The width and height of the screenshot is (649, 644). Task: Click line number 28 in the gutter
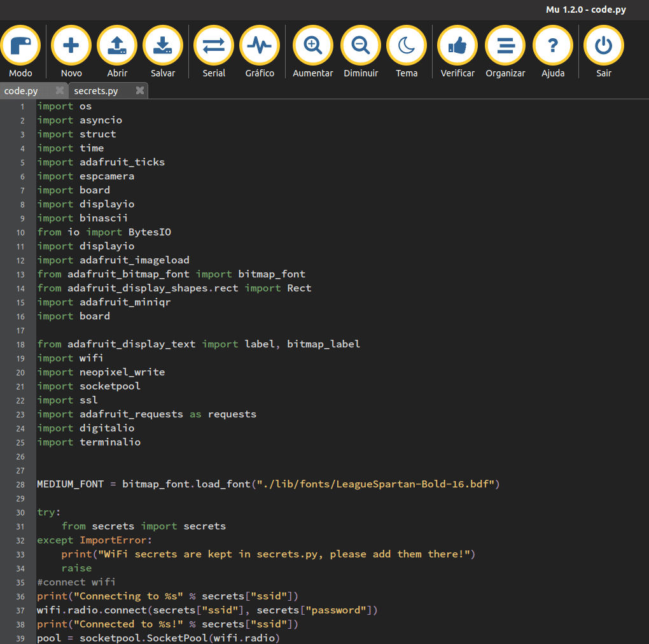click(20, 485)
